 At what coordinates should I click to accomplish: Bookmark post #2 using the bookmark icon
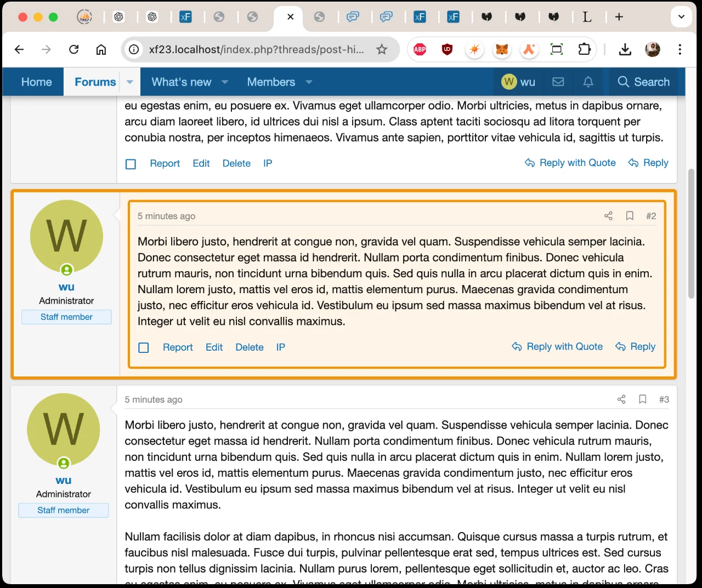(630, 216)
